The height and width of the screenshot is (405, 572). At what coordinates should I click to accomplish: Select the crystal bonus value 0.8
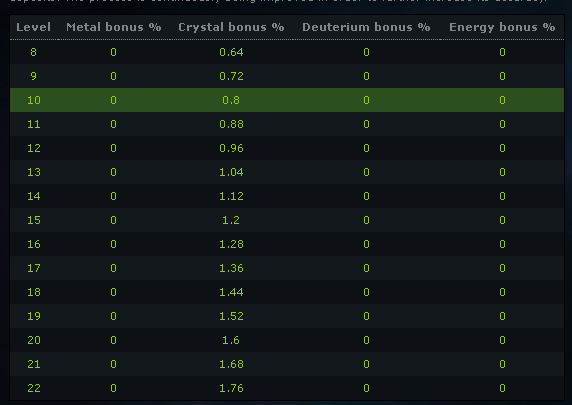[x=231, y=100]
